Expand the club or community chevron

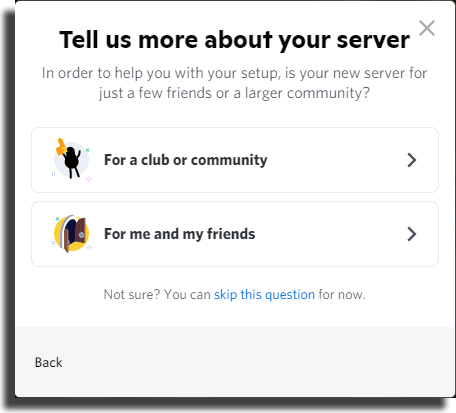point(412,160)
